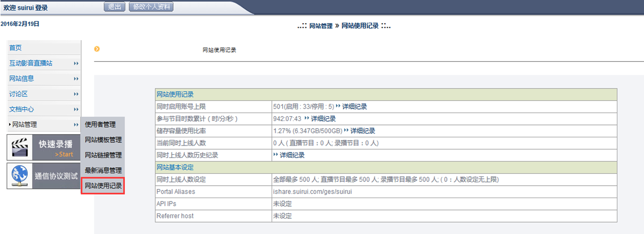Click the orange arrow icon beside 网站使用记录 heading
644x234 pixels.
(x=97, y=49)
